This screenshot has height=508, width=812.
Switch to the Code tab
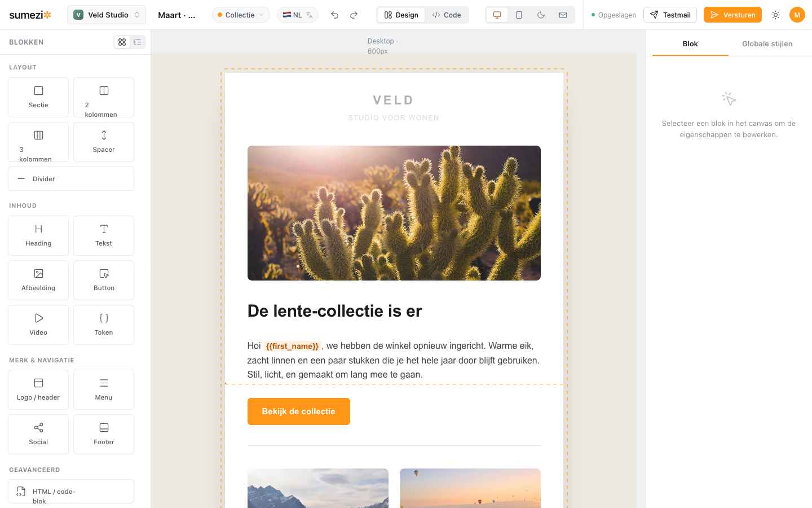coord(447,15)
